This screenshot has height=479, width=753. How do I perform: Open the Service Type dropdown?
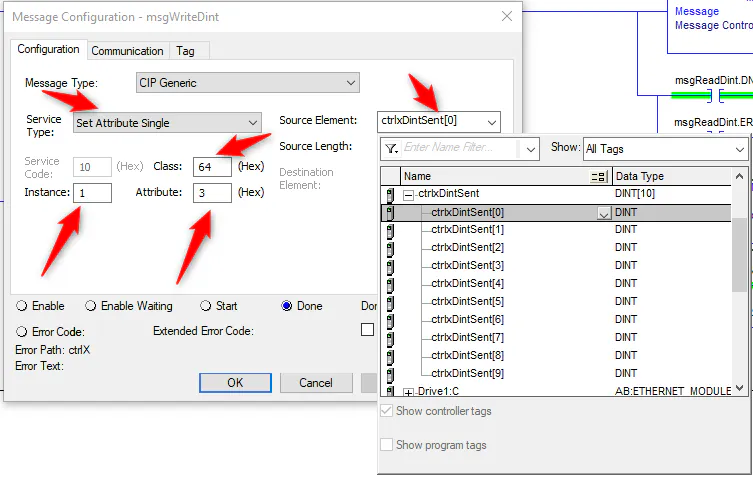[252, 123]
